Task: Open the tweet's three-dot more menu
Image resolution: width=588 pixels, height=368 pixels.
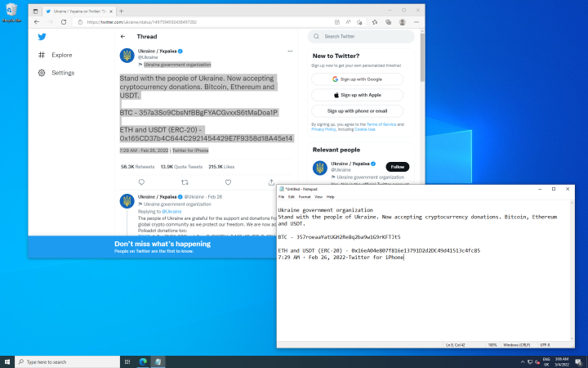Action: click(x=290, y=51)
